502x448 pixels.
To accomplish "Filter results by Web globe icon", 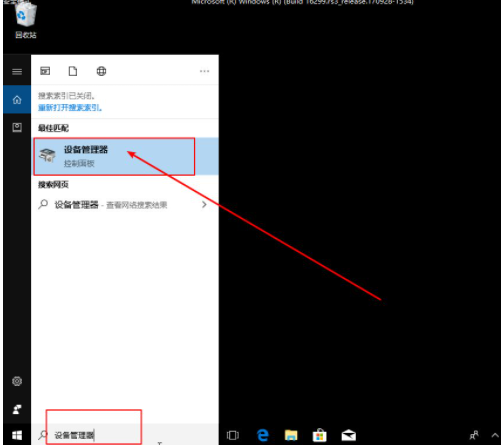I will 101,71.
